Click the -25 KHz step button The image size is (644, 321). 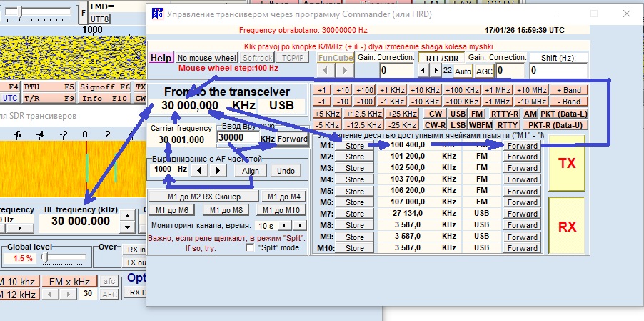[402, 125]
